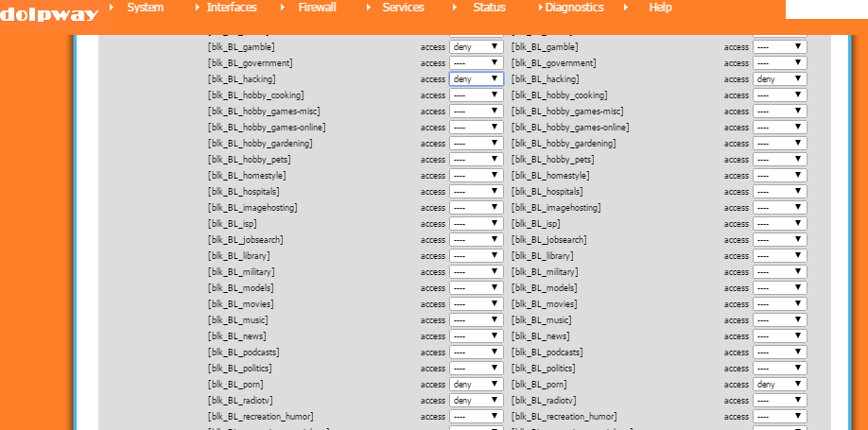Open the Services menu
This screenshot has height=430, width=868.
click(403, 8)
